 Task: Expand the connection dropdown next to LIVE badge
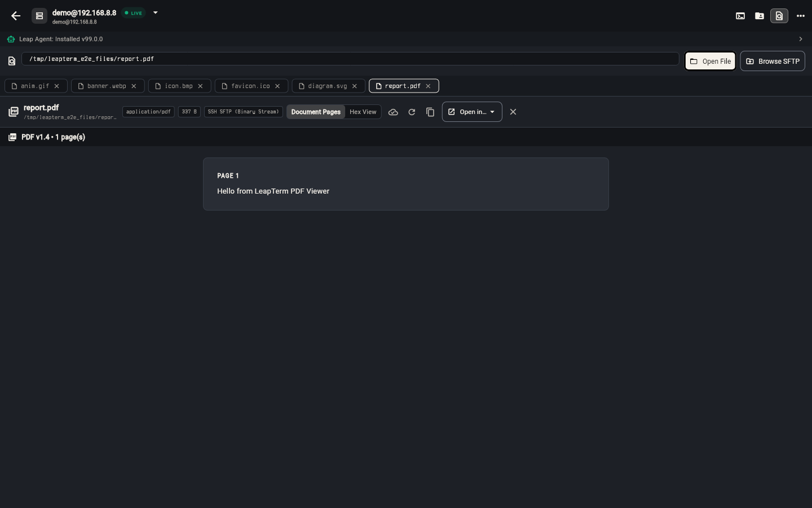(x=155, y=12)
